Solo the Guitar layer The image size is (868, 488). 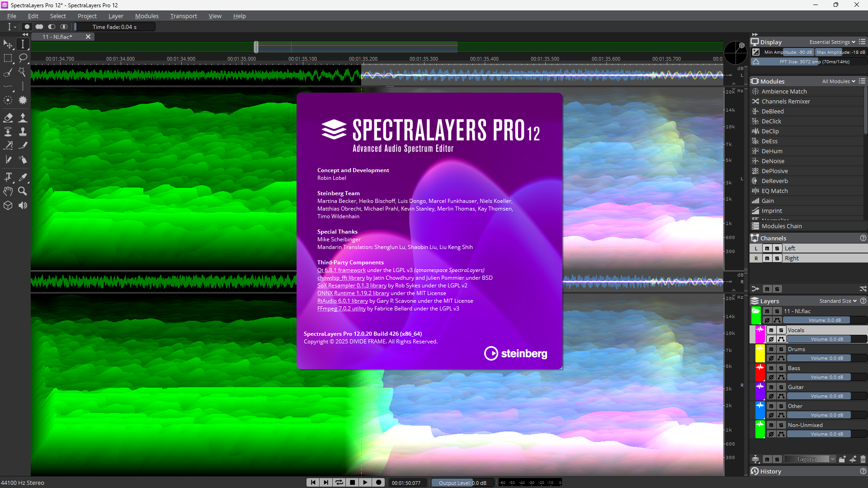781,387
